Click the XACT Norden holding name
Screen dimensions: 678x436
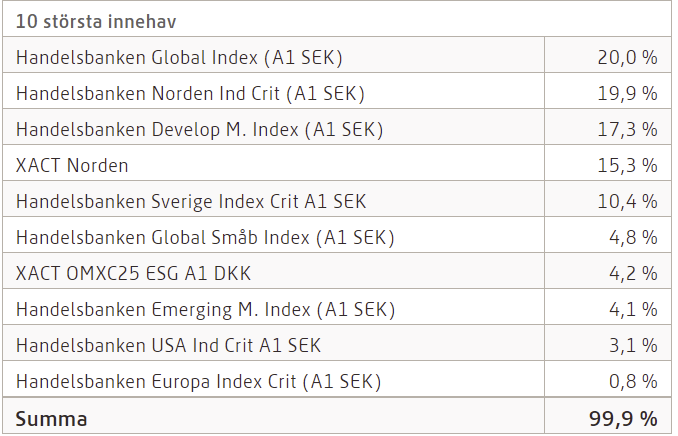tap(72, 165)
